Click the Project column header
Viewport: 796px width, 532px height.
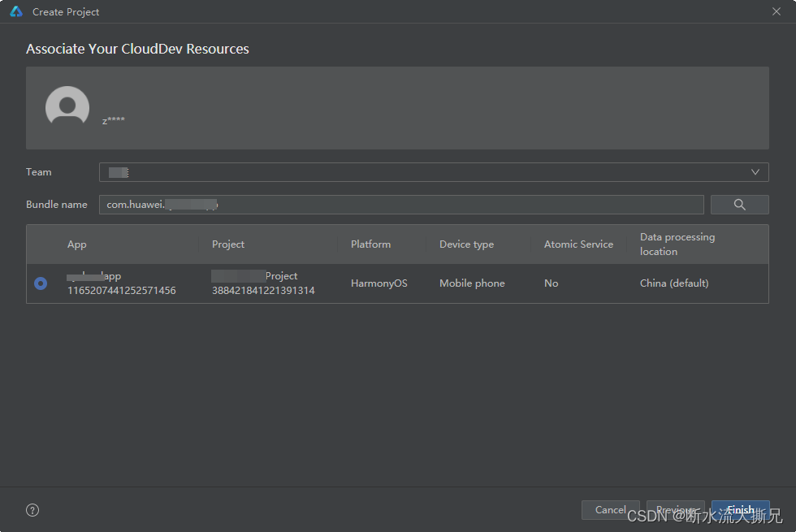coord(228,244)
